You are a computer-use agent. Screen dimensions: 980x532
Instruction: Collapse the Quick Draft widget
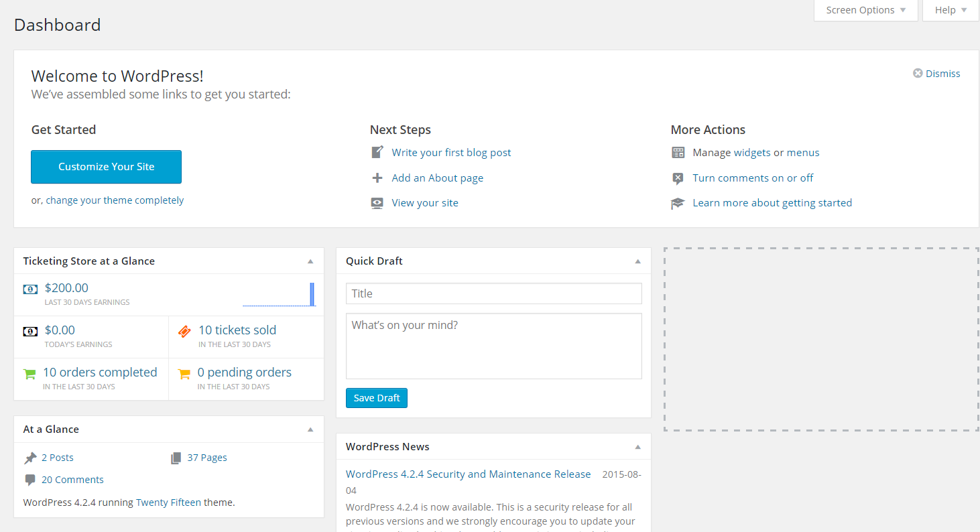tap(638, 261)
